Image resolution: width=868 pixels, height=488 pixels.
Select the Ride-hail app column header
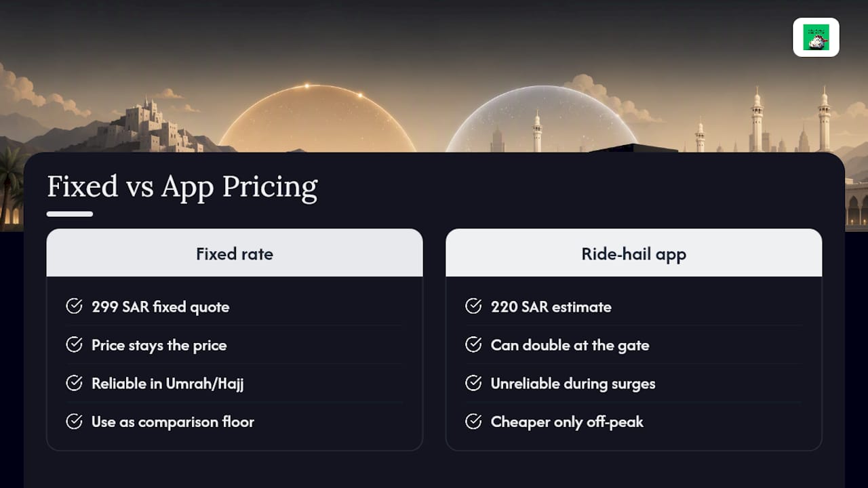pos(633,253)
